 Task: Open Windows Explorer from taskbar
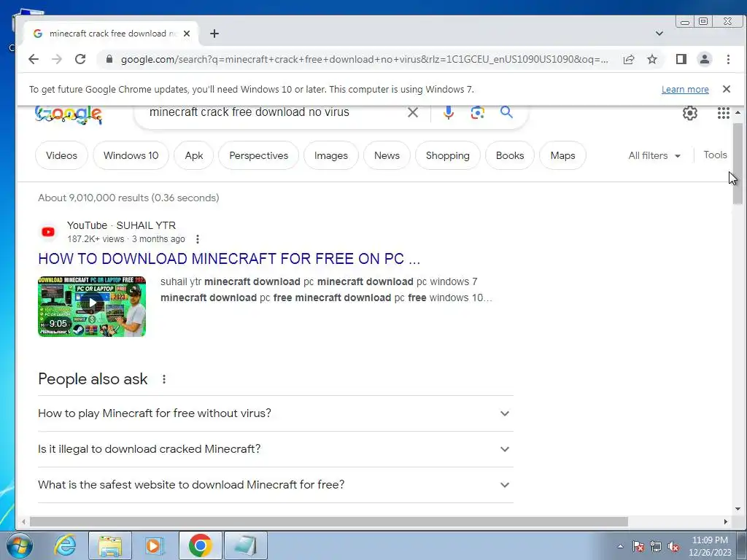click(110, 545)
